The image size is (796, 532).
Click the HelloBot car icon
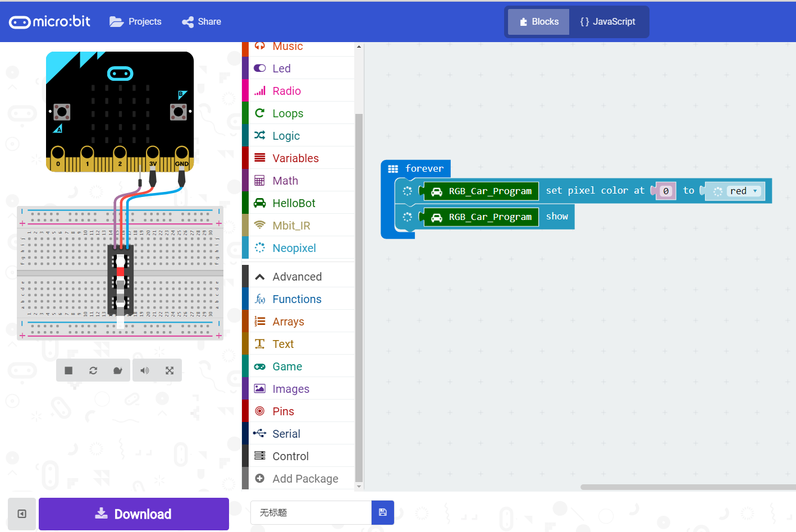pos(259,203)
